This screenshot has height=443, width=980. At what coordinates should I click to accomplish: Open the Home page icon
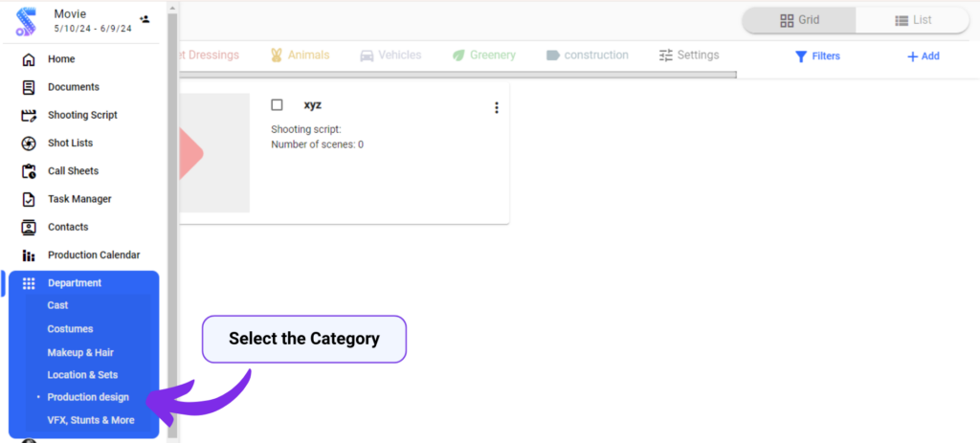click(x=29, y=59)
